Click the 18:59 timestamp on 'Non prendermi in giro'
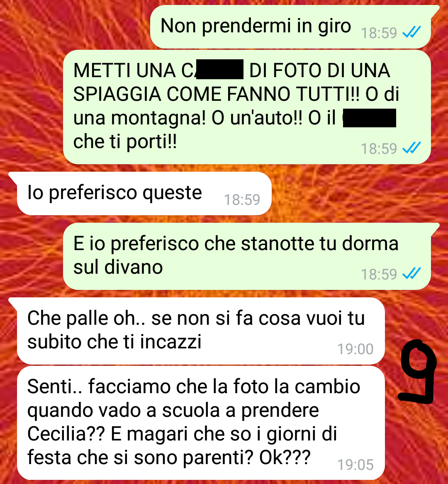The image size is (448, 484). (x=379, y=33)
